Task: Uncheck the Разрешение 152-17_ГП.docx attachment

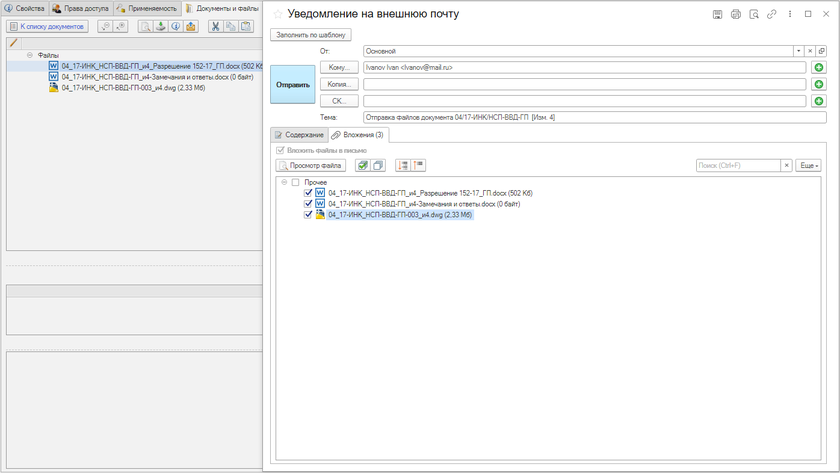Action: [308, 193]
